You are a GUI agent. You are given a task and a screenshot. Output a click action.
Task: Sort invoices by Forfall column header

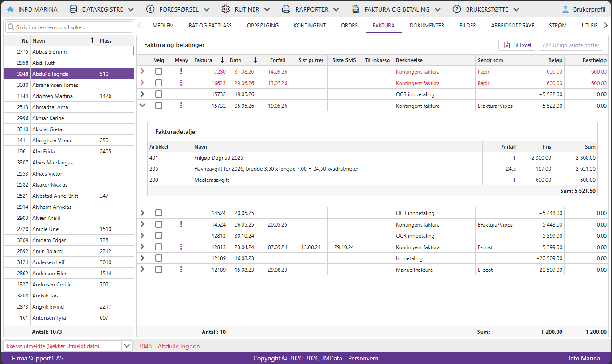278,60
